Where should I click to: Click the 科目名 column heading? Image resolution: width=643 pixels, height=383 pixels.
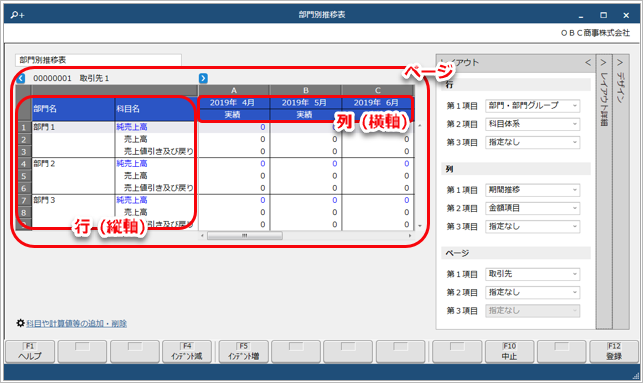(x=156, y=109)
